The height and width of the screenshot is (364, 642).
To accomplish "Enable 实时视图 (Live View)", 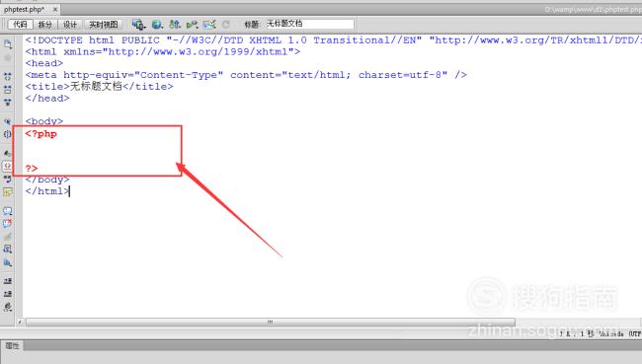I will coord(104,25).
